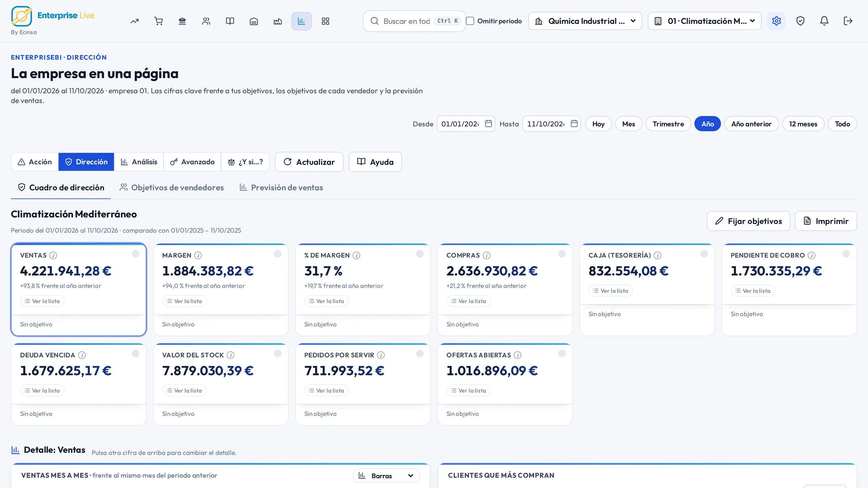Click the Hasta date input field

tap(552, 124)
